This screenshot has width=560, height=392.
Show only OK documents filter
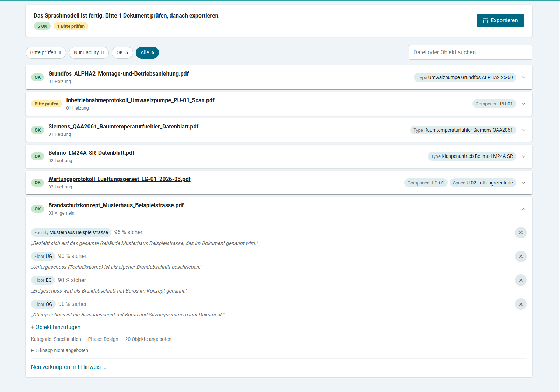click(x=122, y=52)
